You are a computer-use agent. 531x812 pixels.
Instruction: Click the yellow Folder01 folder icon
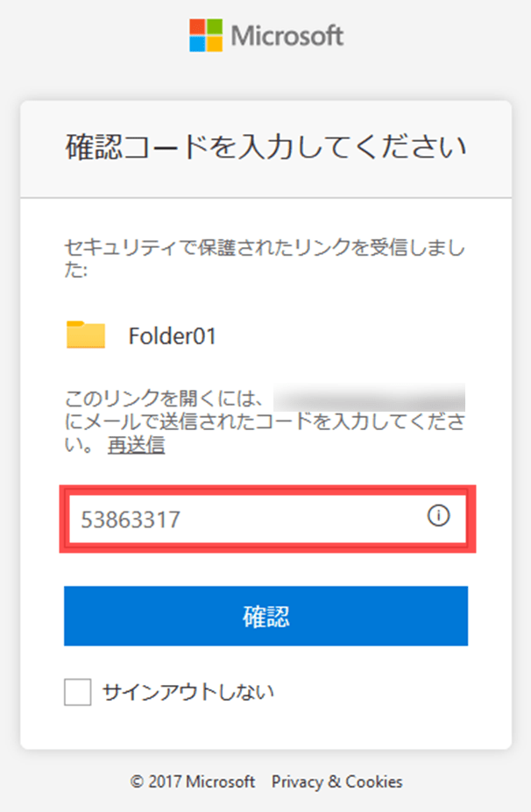[86, 335]
